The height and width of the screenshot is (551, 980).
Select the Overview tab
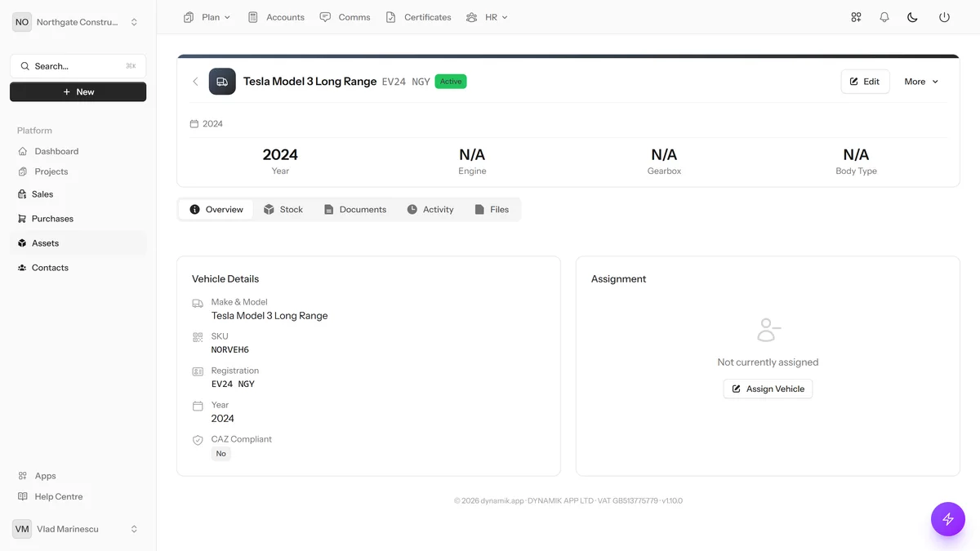point(216,210)
